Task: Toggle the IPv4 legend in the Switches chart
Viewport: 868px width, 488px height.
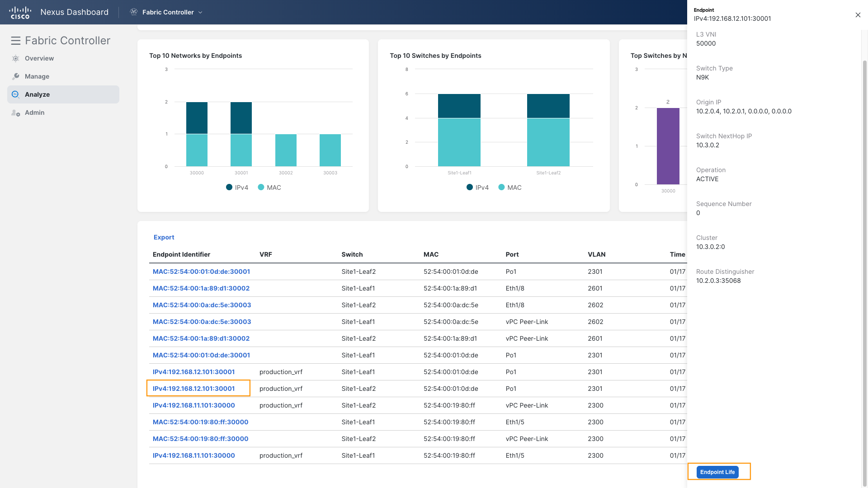Action: pyautogui.click(x=477, y=188)
